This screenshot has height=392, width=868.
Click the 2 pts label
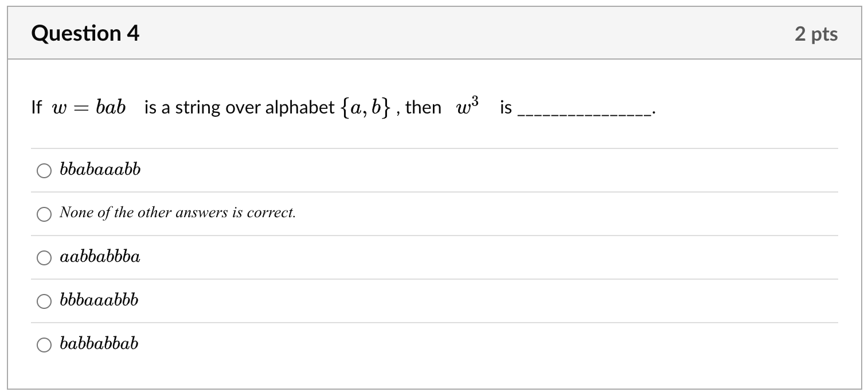(x=818, y=33)
